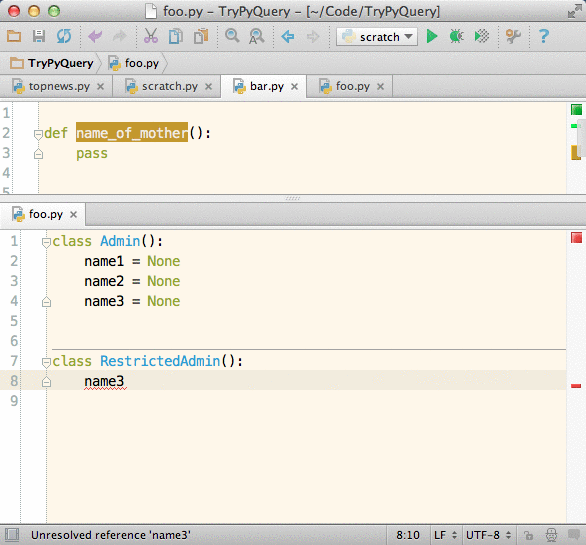Screen dimensions: 586x545
Task: Run with coverage icon in toolbar
Action: coord(481,37)
